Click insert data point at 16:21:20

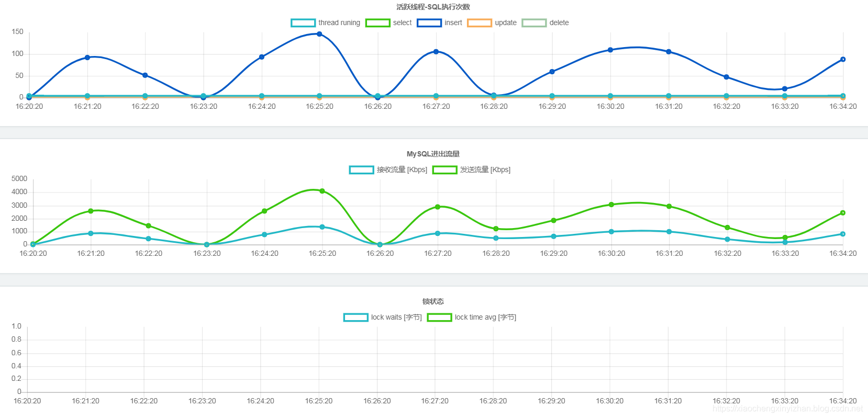point(87,58)
